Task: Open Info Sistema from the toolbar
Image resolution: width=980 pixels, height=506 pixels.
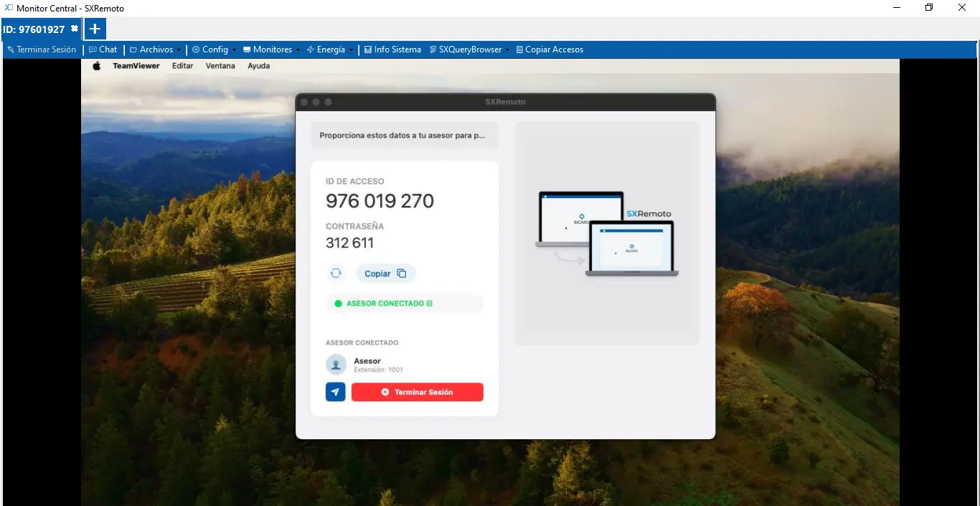Action: (392, 50)
